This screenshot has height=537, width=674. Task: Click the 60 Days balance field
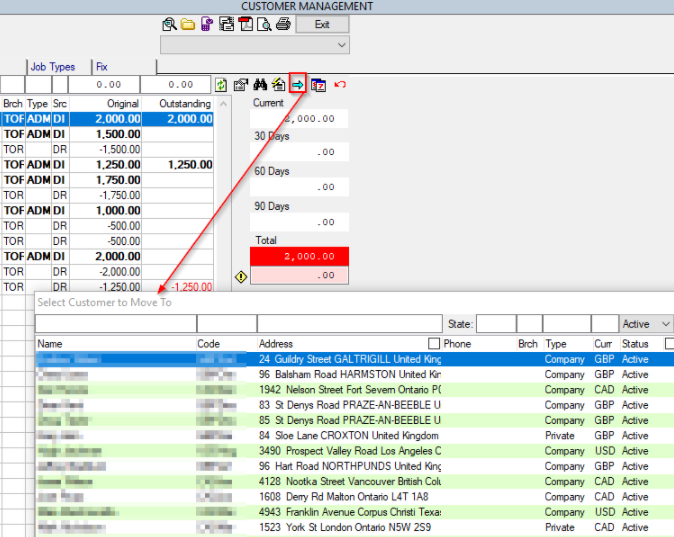point(299,187)
